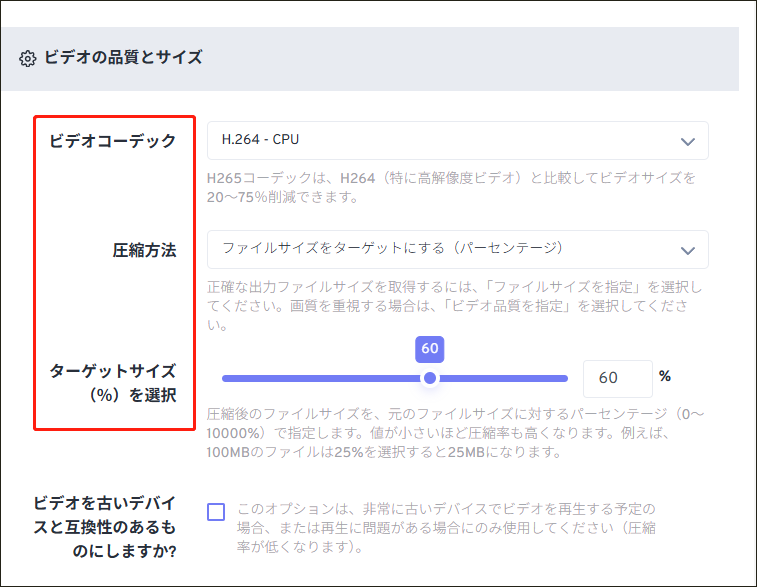The width and height of the screenshot is (757, 587).
Task: Click the このオプションは checkbox description text
Action: (446, 528)
